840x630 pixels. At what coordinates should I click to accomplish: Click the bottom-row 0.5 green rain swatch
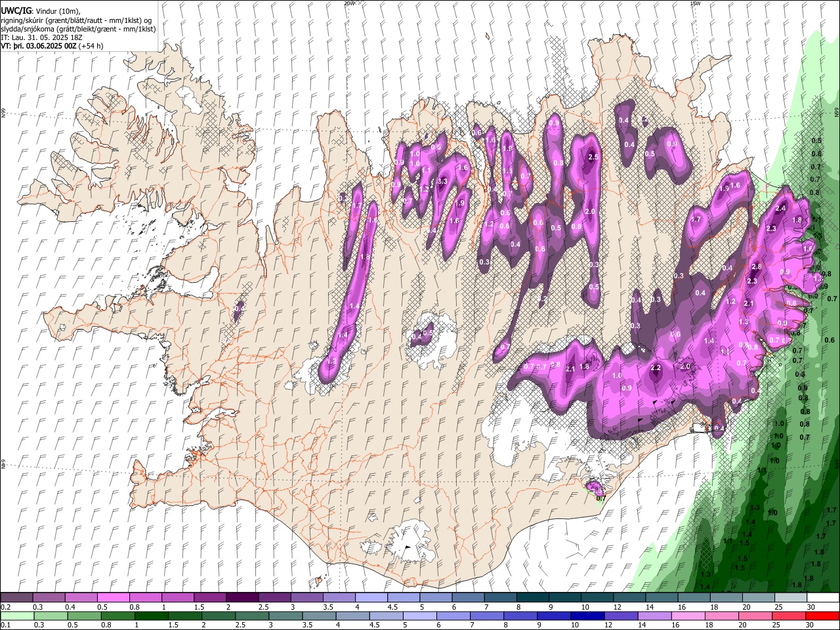click(x=84, y=616)
